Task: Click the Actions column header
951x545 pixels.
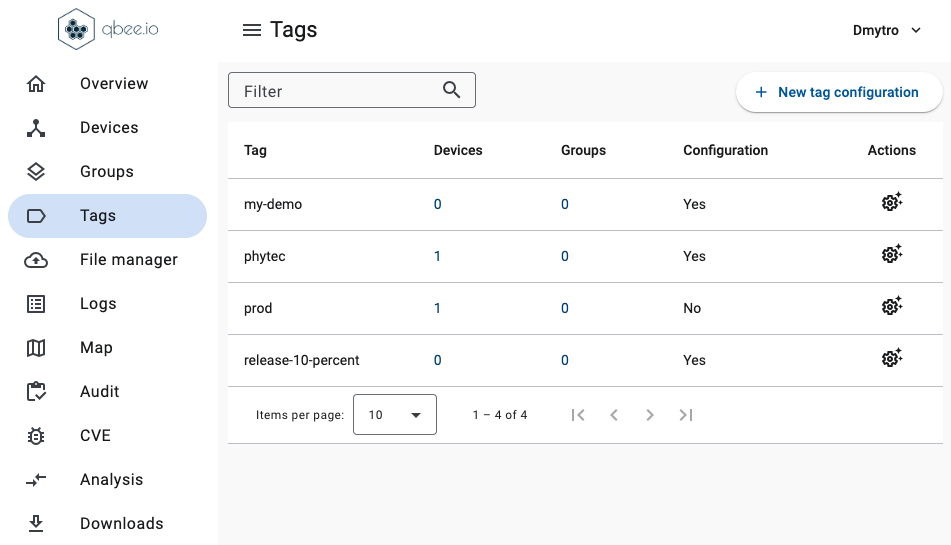Action: tap(892, 150)
